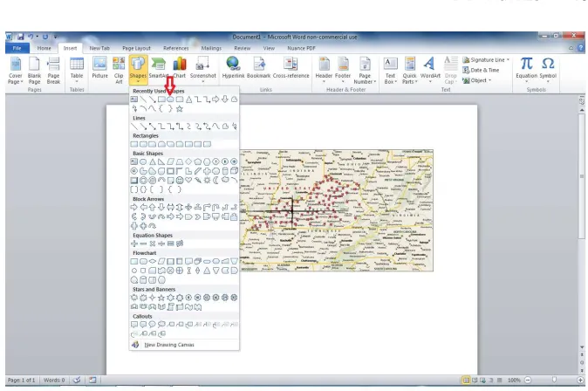Select the Vertical Scroll in Stars and Banners
This screenshot has height=391, width=588.
click(x=171, y=307)
